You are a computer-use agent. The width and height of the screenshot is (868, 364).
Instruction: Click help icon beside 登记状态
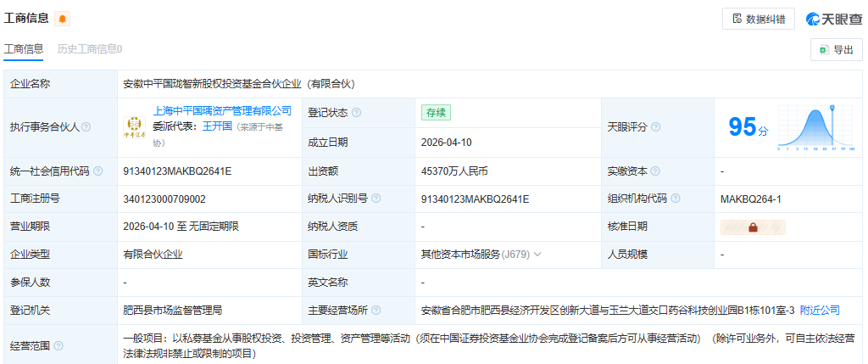click(x=357, y=113)
